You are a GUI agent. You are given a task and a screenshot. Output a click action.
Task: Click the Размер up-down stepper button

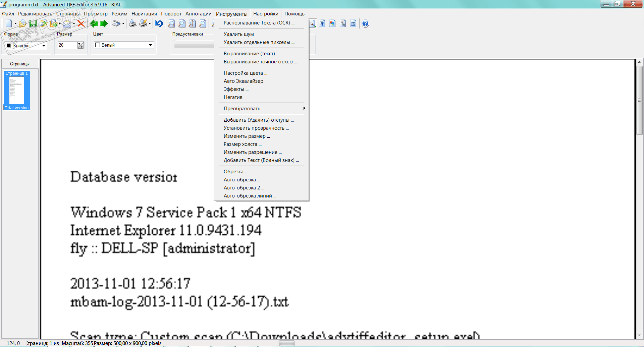[80, 45]
